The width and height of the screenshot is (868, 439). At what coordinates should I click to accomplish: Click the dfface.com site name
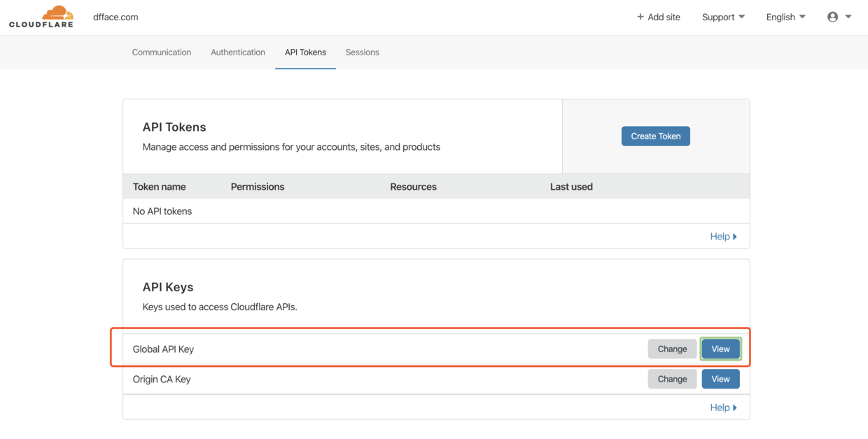point(115,16)
